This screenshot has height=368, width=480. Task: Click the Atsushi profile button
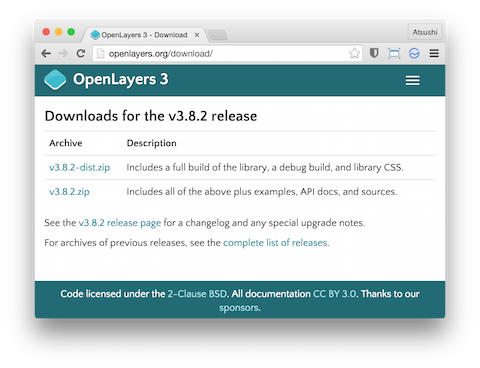click(x=425, y=32)
